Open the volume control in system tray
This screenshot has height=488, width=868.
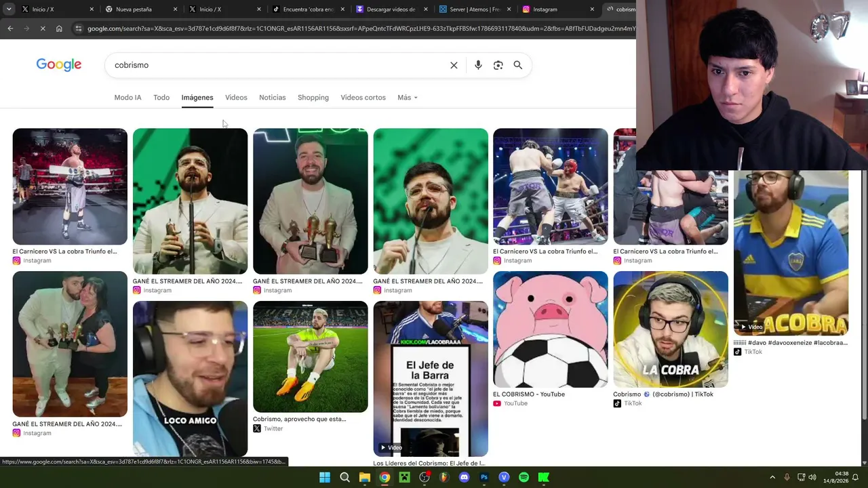coord(812,477)
